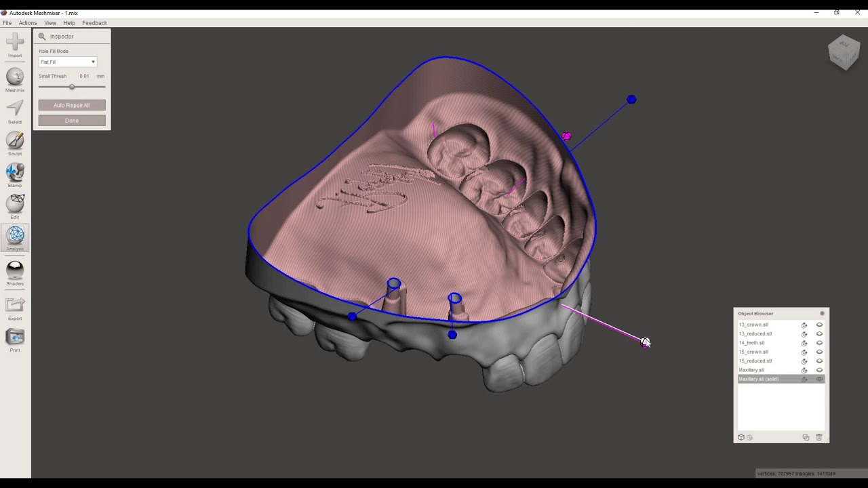Click the Export icon
The height and width of the screenshot is (488, 868).
coord(15,308)
